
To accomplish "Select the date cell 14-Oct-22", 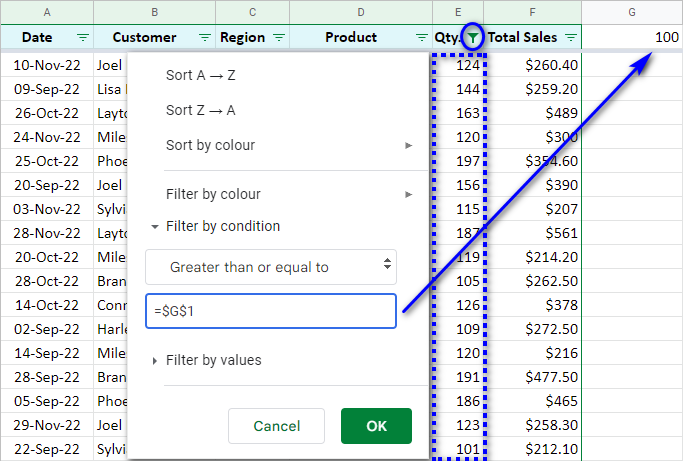I will tap(47, 305).
